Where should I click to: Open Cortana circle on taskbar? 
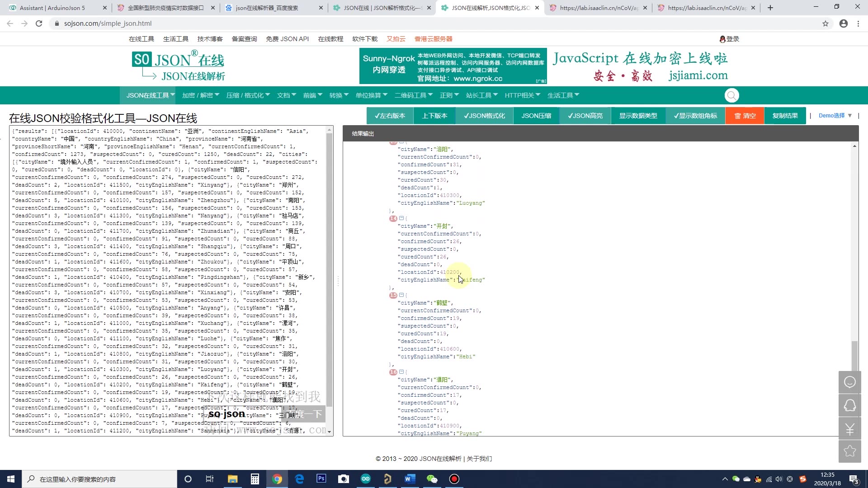(188, 479)
